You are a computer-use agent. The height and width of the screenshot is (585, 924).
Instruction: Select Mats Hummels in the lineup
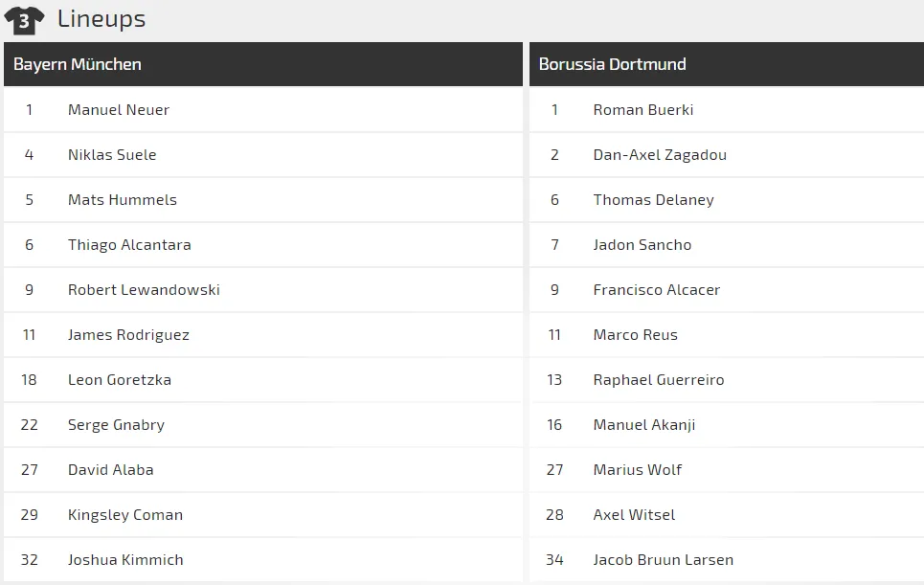tap(123, 200)
